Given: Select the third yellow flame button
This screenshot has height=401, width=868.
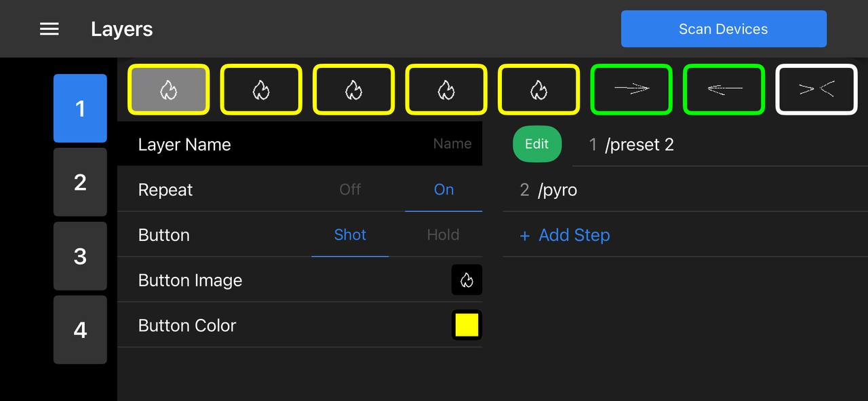Looking at the screenshot, I should coord(353,90).
